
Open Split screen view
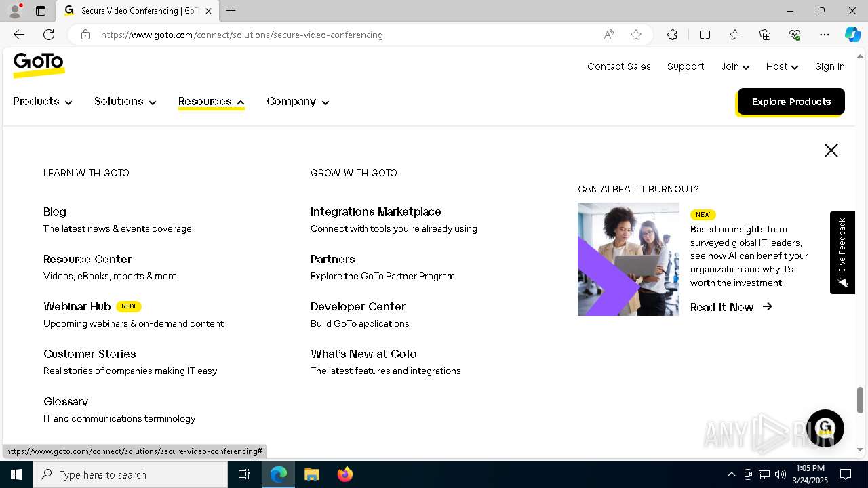[x=705, y=35]
